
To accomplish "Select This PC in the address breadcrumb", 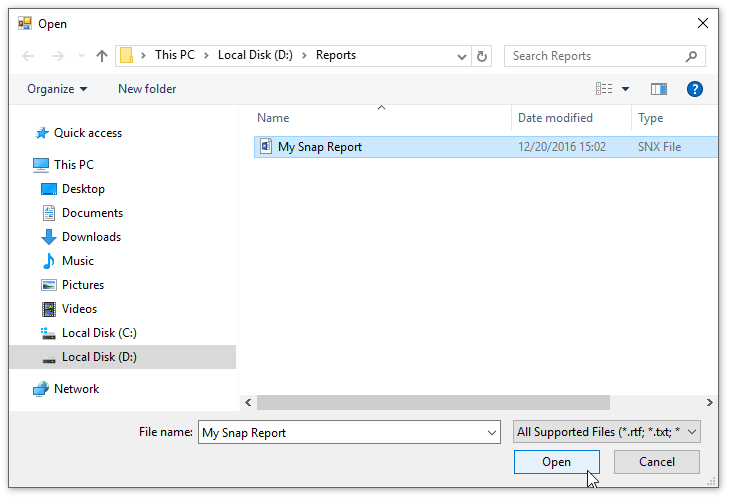I will (175, 55).
